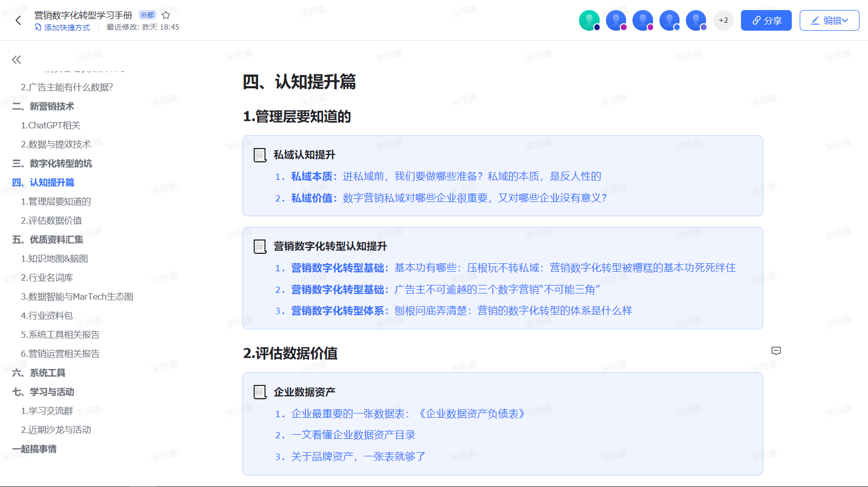Go to 1.ChatGPT相关 in outline
868x487 pixels.
point(50,125)
